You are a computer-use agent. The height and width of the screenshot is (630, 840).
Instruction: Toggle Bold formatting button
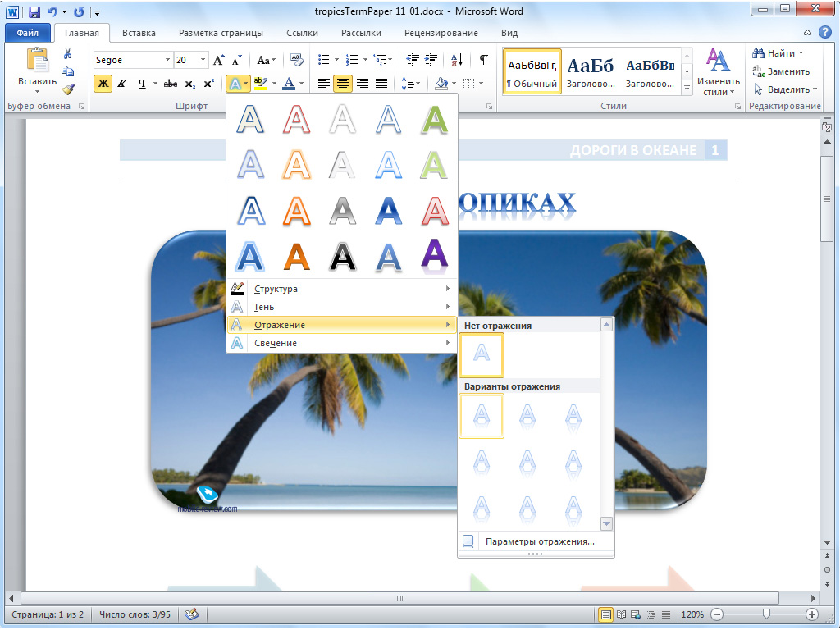(103, 84)
